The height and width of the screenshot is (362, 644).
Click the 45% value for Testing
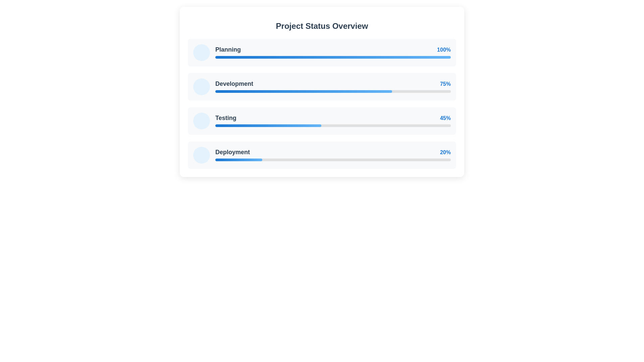pos(445,118)
